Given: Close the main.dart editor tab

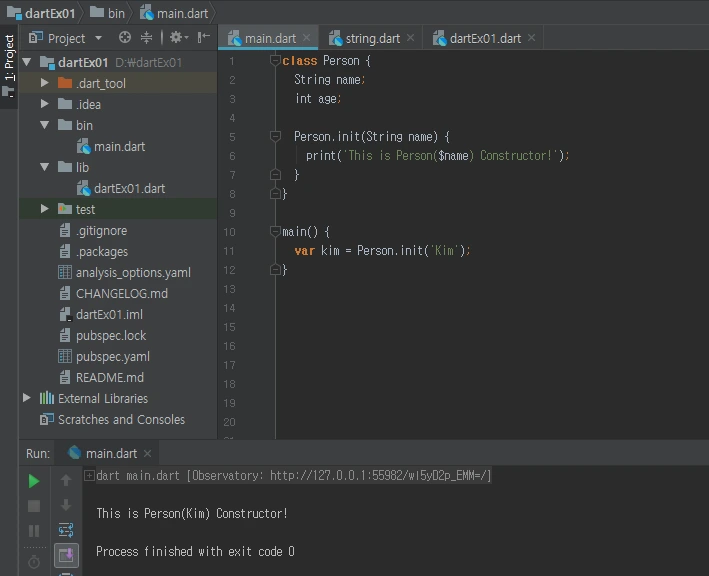Looking at the screenshot, I should pos(307,38).
